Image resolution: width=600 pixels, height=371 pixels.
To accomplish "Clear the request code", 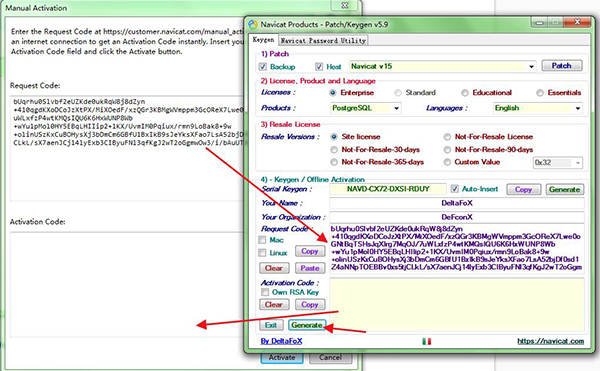I will (274, 268).
